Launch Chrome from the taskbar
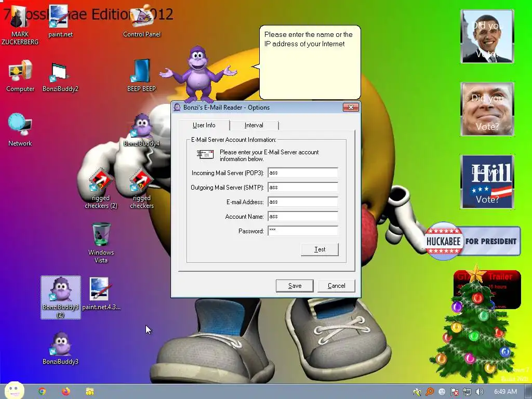Image resolution: width=532 pixels, height=399 pixels. tap(42, 392)
